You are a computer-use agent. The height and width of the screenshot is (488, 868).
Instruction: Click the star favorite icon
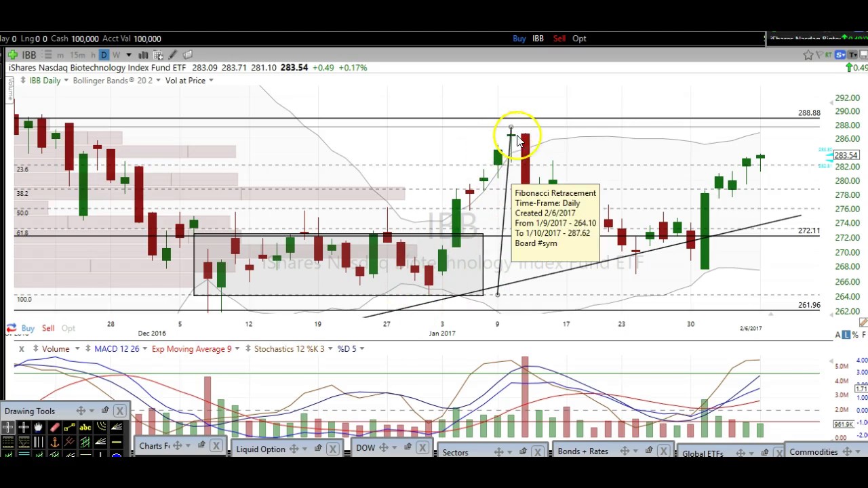808,55
